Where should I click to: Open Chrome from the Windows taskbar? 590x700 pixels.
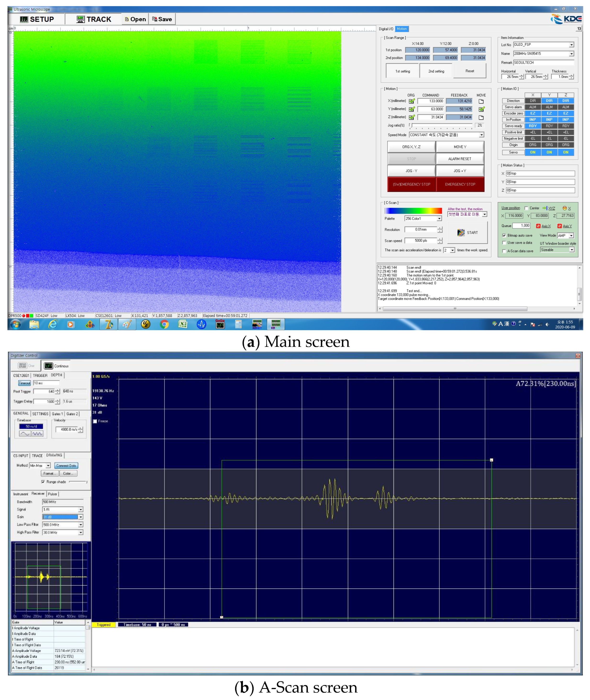pyautogui.click(x=164, y=324)
